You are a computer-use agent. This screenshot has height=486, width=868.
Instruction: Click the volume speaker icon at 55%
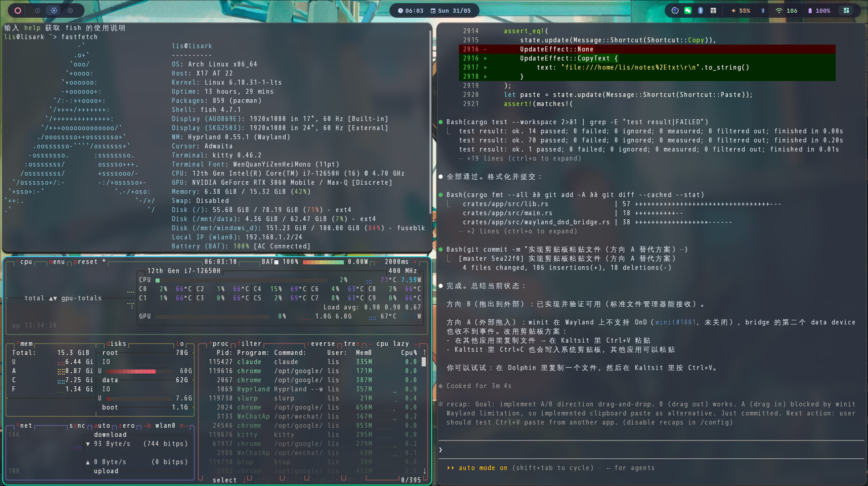tap(733, 10)
